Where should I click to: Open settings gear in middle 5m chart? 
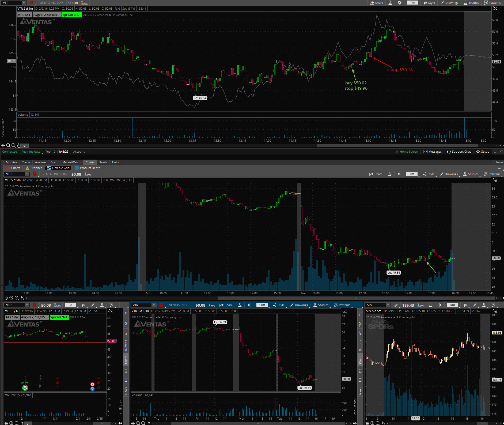click(399, 174)
